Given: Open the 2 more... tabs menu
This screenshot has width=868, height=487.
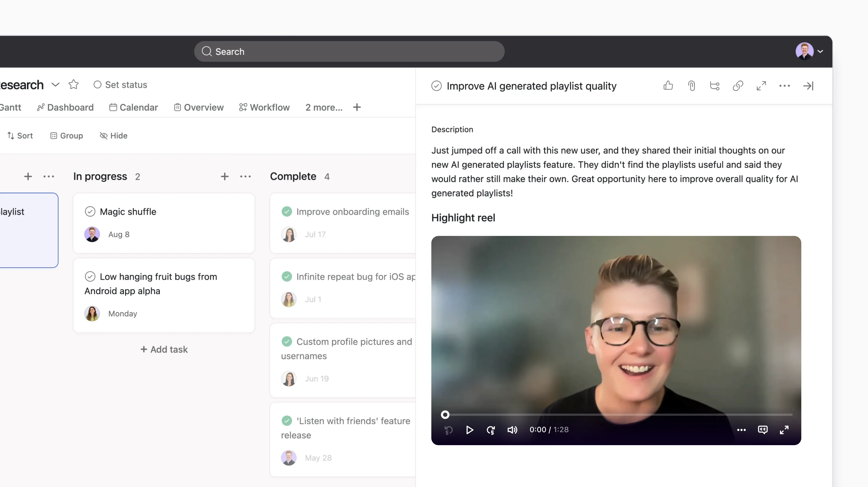Looking at the screenshot, I should coord(324,107).
